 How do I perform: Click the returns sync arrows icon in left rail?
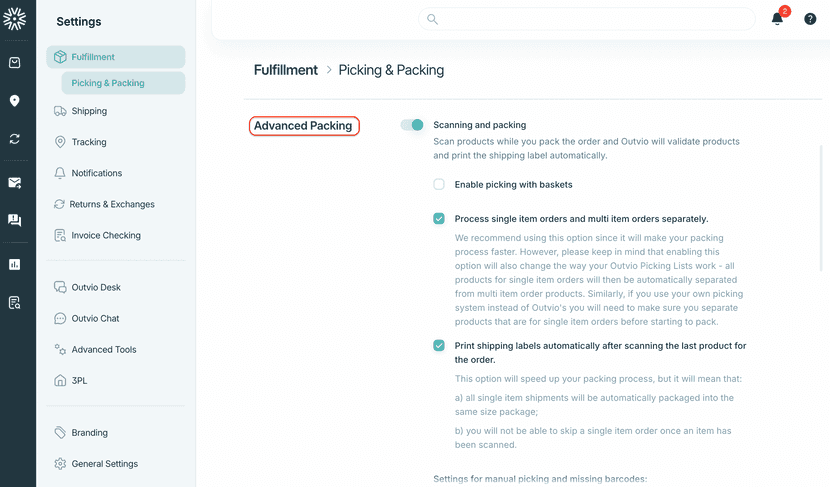coord(15,139)
